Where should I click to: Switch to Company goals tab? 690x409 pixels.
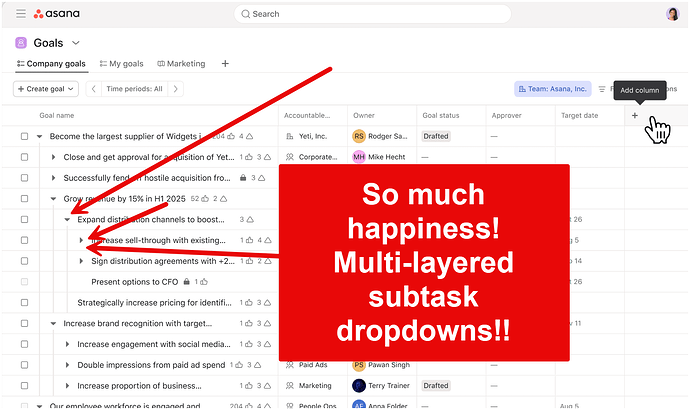pyautogui.click(x=51, y=64)
